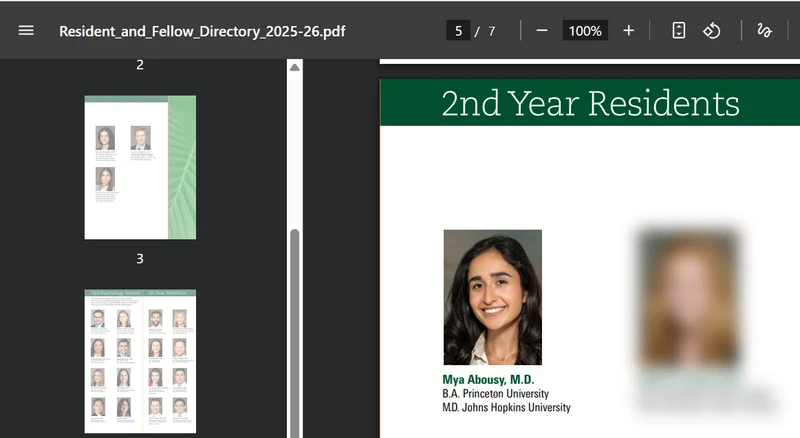Click the first resident's portrait photo
800x438 pixels.
493,297
